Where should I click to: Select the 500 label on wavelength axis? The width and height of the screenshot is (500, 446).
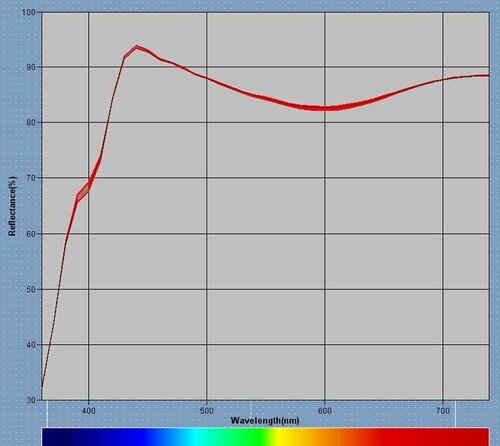coord(206,410)
